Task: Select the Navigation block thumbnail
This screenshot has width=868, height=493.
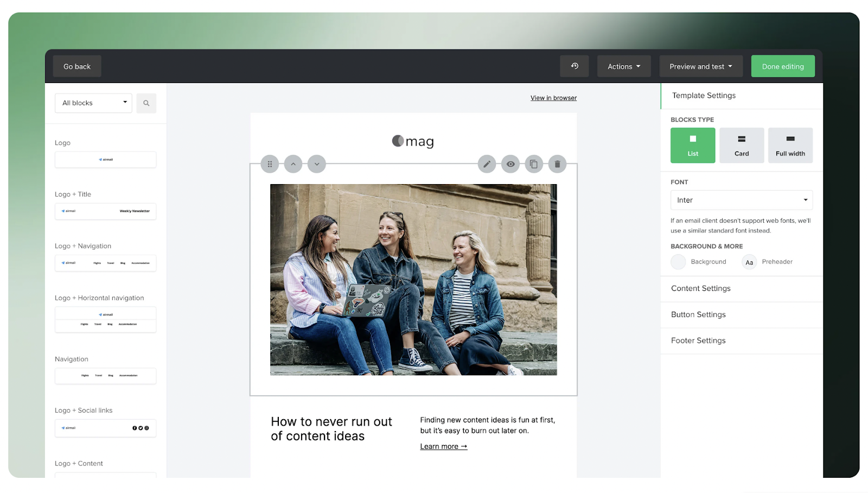Action: 105,376
